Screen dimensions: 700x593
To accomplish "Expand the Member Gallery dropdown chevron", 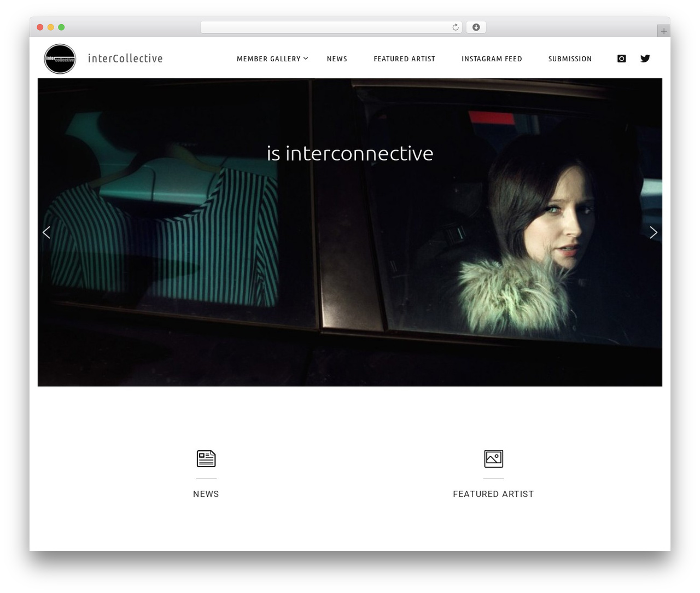I will [306, 59].
